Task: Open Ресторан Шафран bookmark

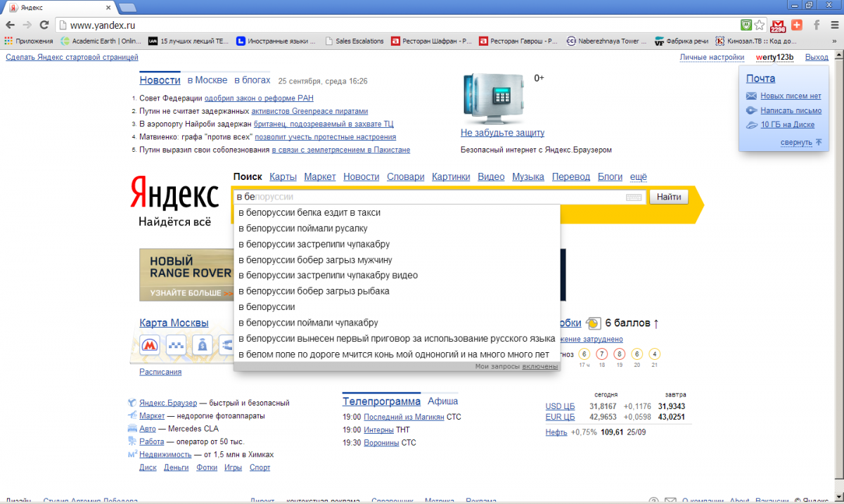Action: 431,41
